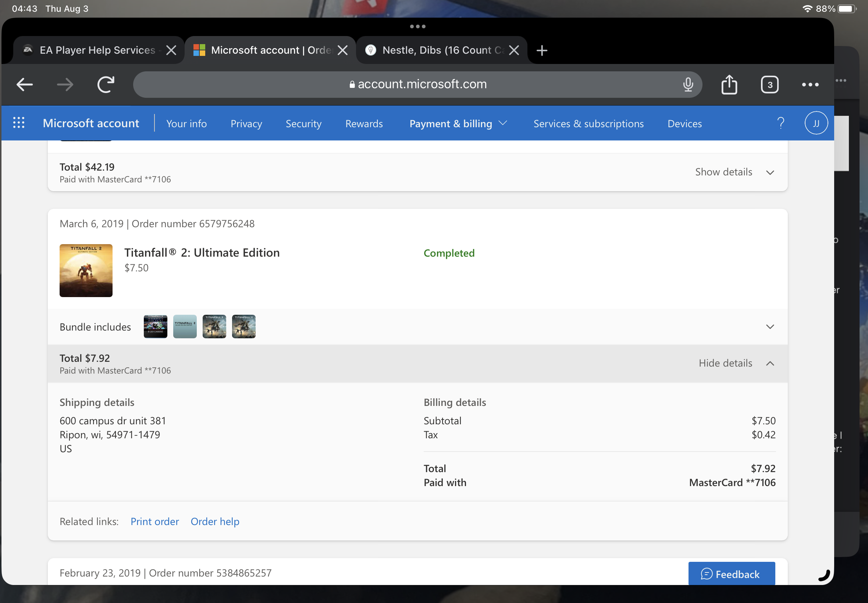868x603 pixels.
Task: Click the 600 campus dr unit 381 address
Action: coord(113,421)
